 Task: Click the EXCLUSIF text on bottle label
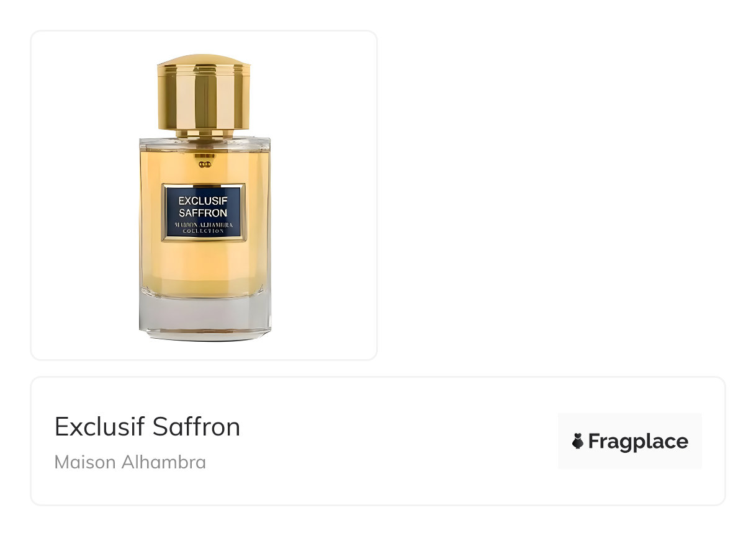pos(204,200)
